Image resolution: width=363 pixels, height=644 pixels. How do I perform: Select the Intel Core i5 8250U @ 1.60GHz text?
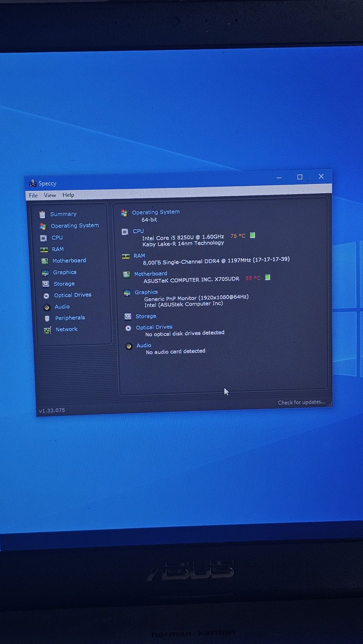[183, 237]
